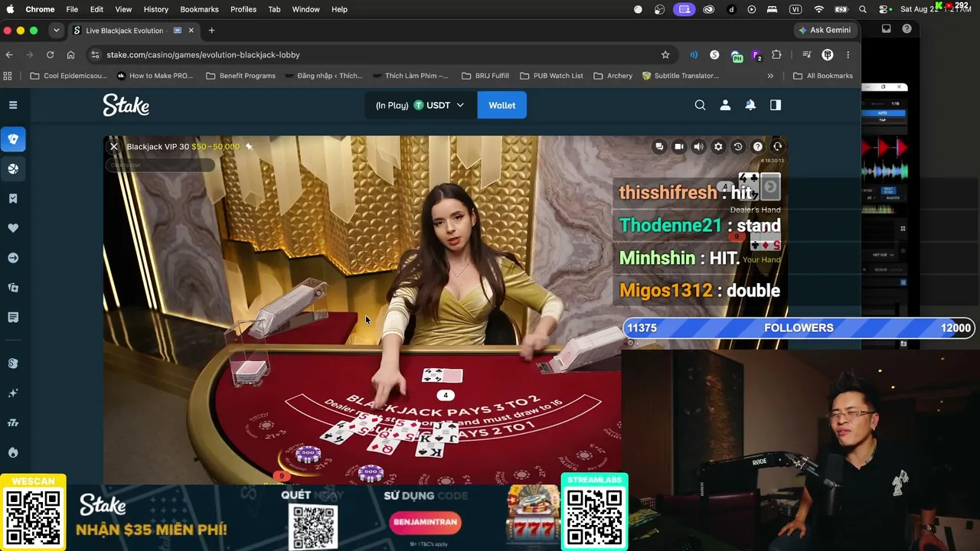
Task: Select the Casino cards icon in sidebar
Action: tap(13, 139)
